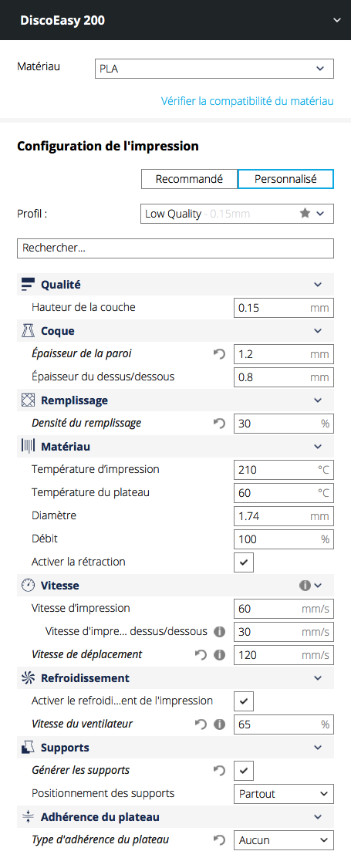Revert Générer les supports setting
Viewport: 351px width, 868px height.
[x=219, y=771]
